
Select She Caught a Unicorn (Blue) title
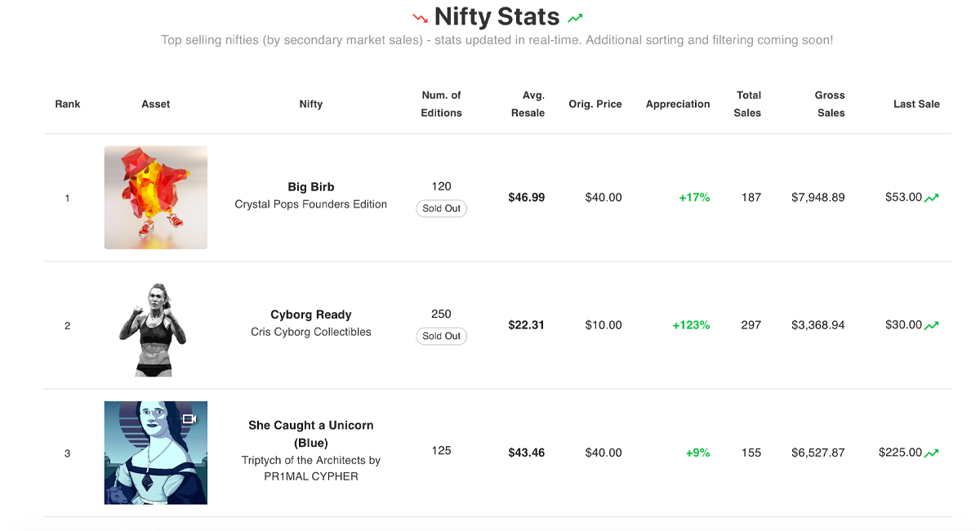tap(311, 434)
